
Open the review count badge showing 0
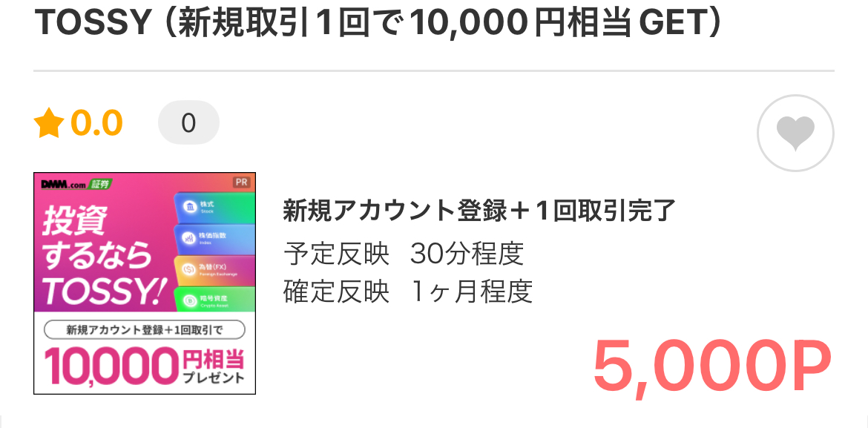coord(188,123)
